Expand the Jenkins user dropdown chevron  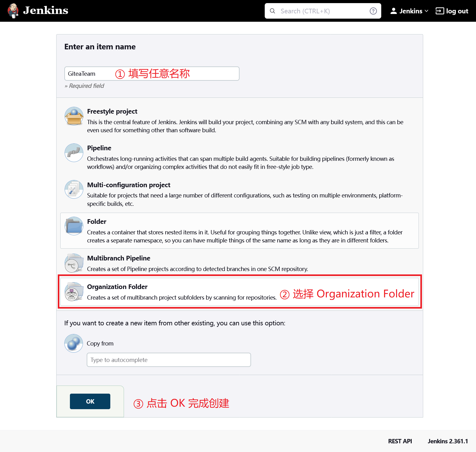click(427, 11)
